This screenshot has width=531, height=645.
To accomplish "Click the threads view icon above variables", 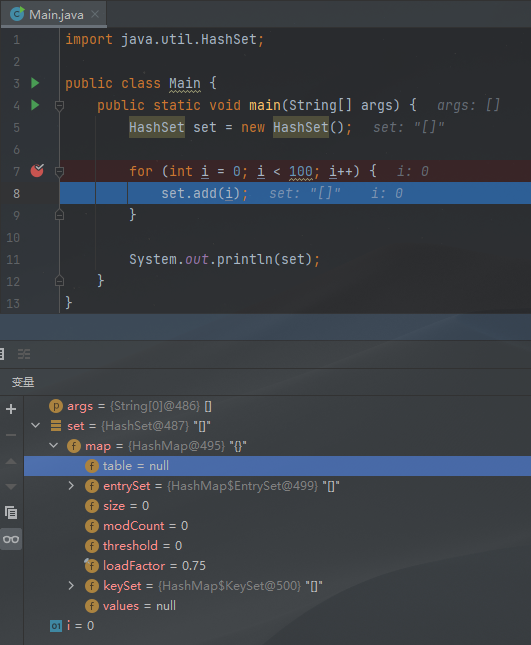I will pyautogui.click(x=24, y=354).
